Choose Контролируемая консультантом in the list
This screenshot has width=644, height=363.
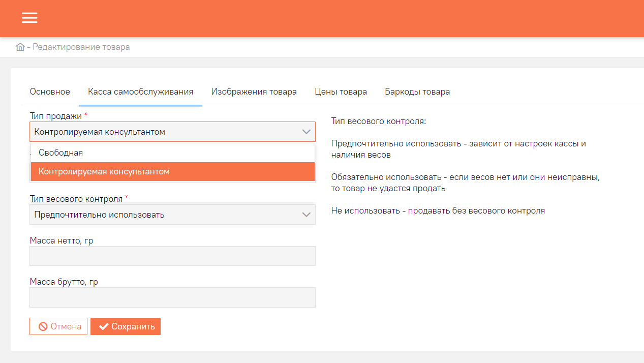(x=173, y=172)
